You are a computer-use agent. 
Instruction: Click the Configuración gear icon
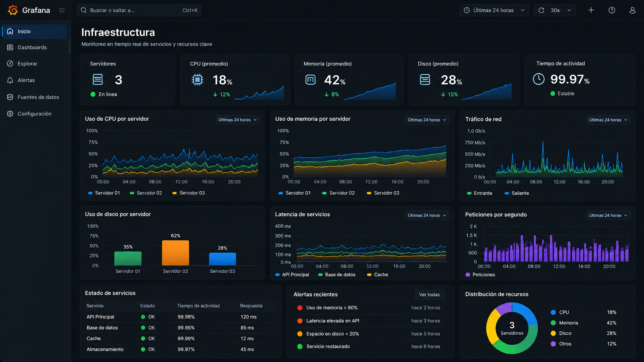10,113
